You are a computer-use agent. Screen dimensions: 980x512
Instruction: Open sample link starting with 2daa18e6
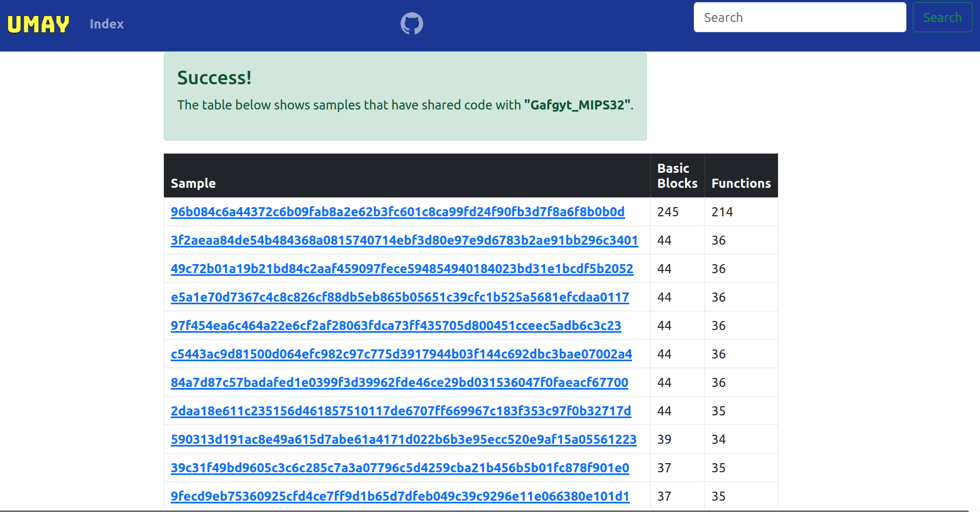(401, 411)
